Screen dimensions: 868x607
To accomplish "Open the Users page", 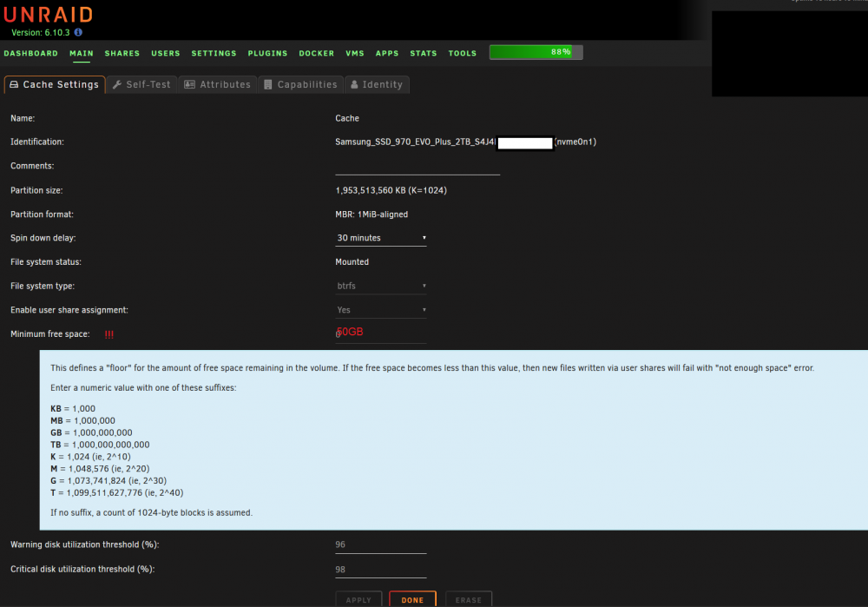I will point(166,53).
